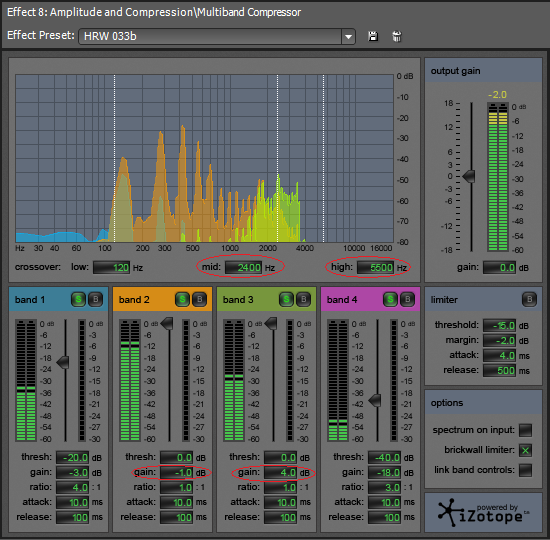Image resolution: width=550 pixels, height=540 pixels.
Task: Click band 1 release value field
Action: 72,517
